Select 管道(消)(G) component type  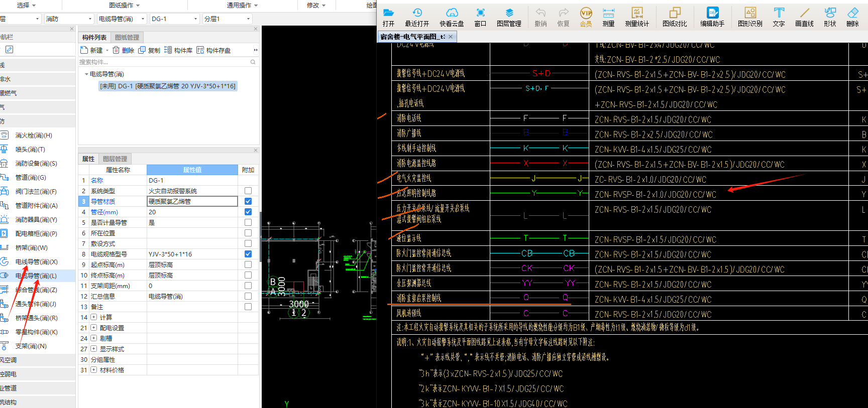click(x=30, y=178)
